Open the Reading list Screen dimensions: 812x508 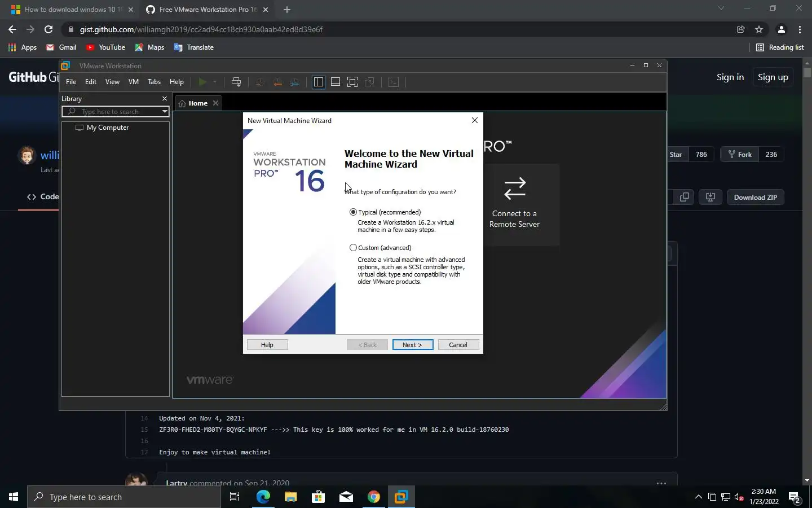coord(780,47)
